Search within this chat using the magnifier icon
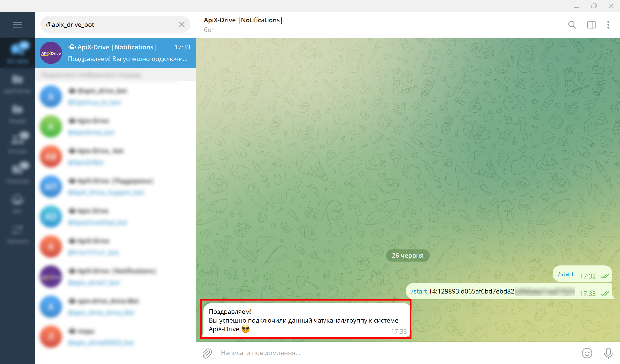 [572, 25]
